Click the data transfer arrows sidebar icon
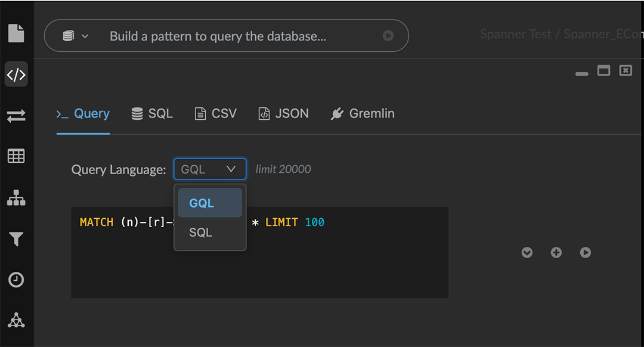644x347 pixels. (x=16, y=116)
